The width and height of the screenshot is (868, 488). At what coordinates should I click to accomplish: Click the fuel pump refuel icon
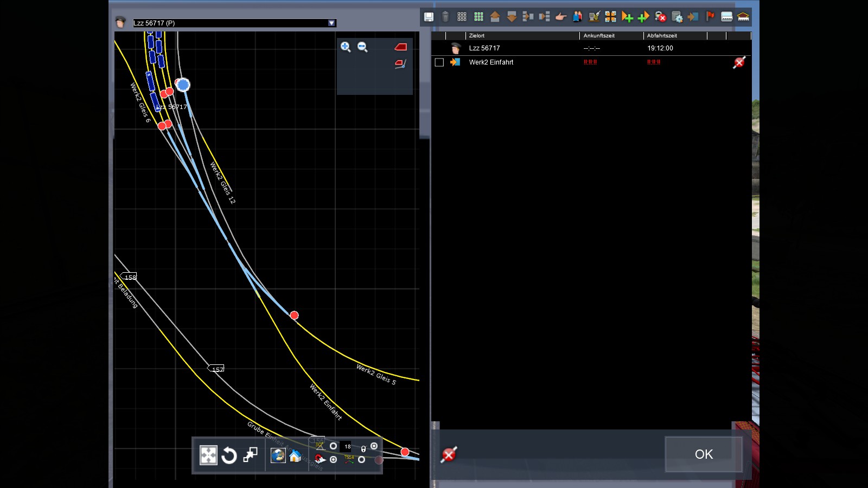(594, 17)
